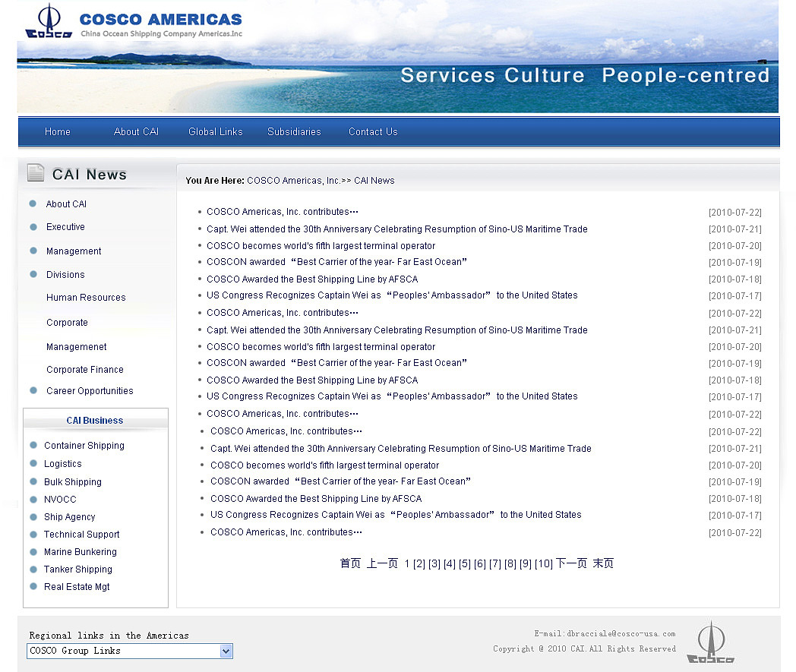The height and width of the screenshot is (672, 796).
Task: Click the bullet icon beside About CAI
Action: tap(31, 203)
